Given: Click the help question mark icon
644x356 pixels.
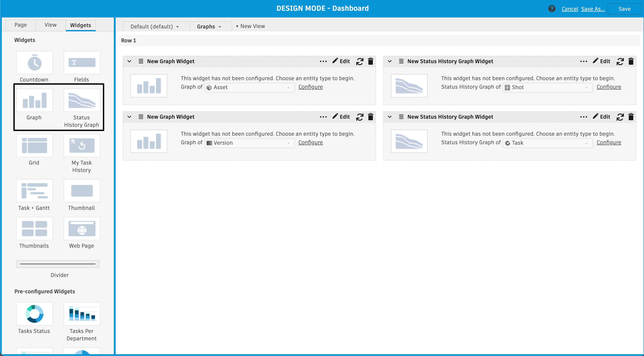Looking at the screenshot, I should click(x=551, y=9).
